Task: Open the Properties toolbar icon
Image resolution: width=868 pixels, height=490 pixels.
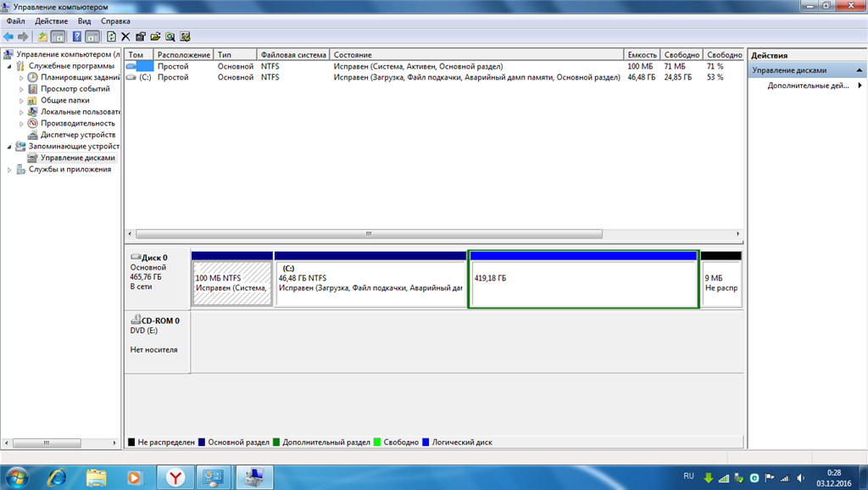Action: [141, 37]
